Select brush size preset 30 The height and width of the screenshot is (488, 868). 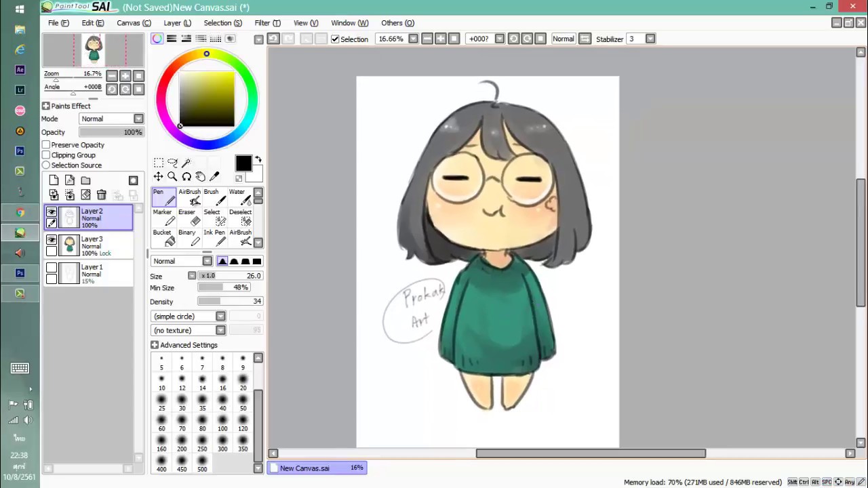[x=182, y=403]
